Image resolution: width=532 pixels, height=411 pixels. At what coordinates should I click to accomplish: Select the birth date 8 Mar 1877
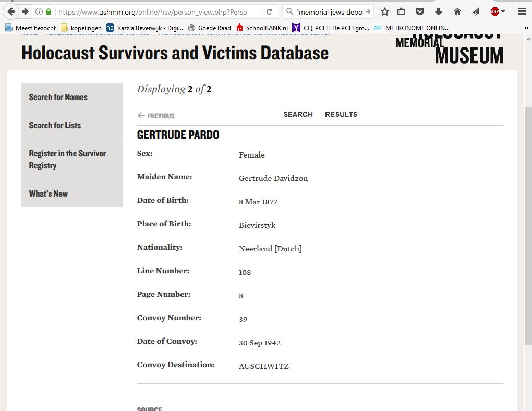coord(258,202)
